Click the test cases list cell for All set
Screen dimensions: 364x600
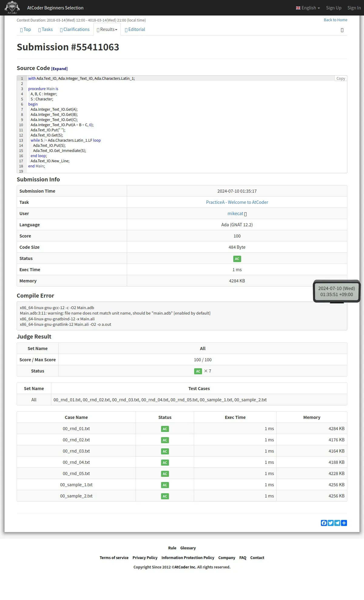(x=199, y=400)
